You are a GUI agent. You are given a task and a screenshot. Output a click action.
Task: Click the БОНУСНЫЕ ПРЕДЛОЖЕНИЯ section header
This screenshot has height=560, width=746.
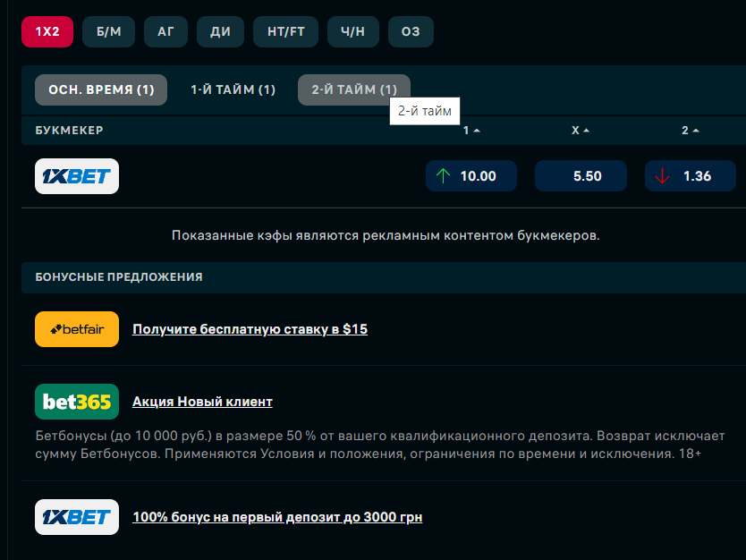pyautogui.click(x=119, y=277)
